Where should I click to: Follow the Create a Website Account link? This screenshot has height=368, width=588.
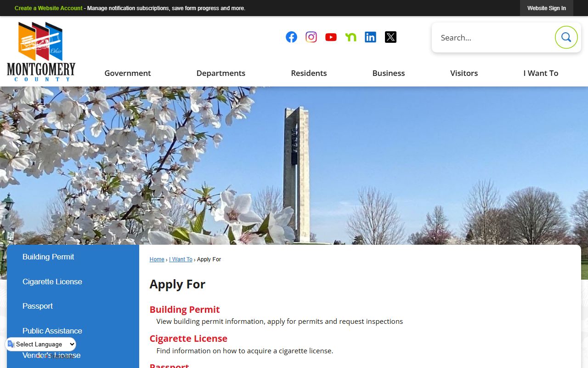49,8
